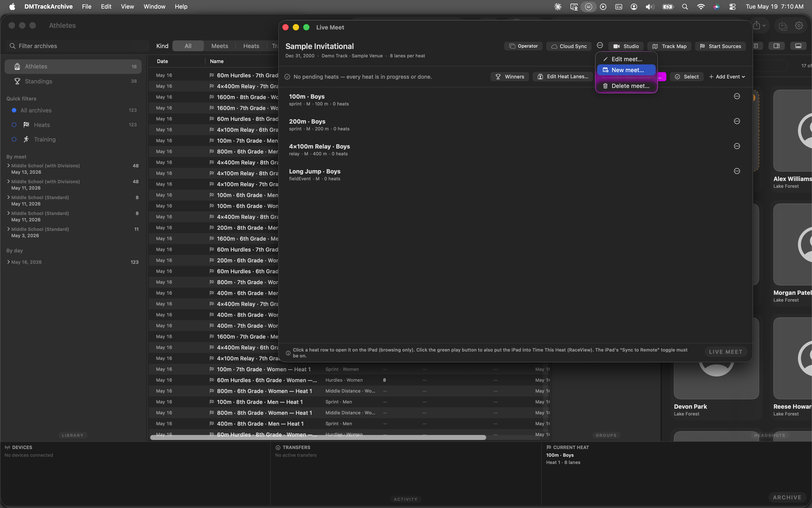Open Devon Park headshot card
This screenshot has width=812, height=508.
click(x=716, y=368)
